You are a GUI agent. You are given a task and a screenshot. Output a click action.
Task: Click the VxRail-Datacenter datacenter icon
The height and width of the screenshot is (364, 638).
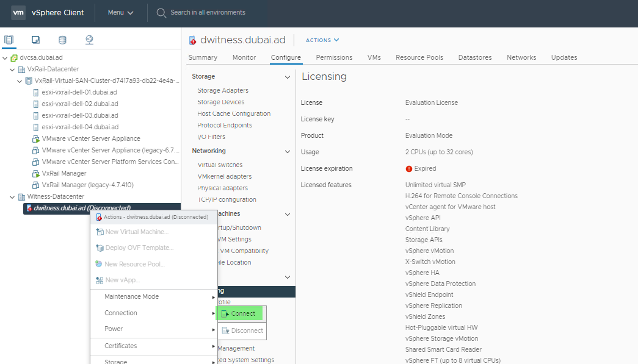click(x=21, y=70)
